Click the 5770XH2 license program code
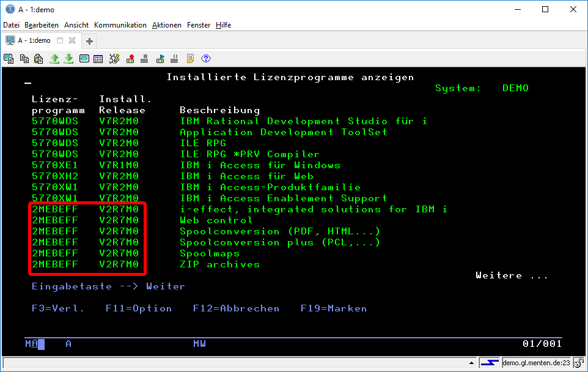The height and width of the screenshot is (372, 588). tap(55, 176)
